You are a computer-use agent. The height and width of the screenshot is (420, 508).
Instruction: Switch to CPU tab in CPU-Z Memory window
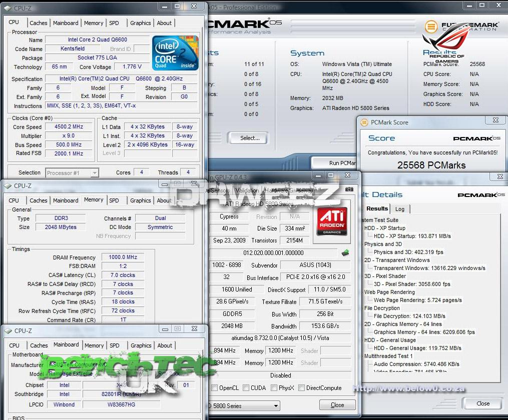pyautogui.click(x=14, y=200)
